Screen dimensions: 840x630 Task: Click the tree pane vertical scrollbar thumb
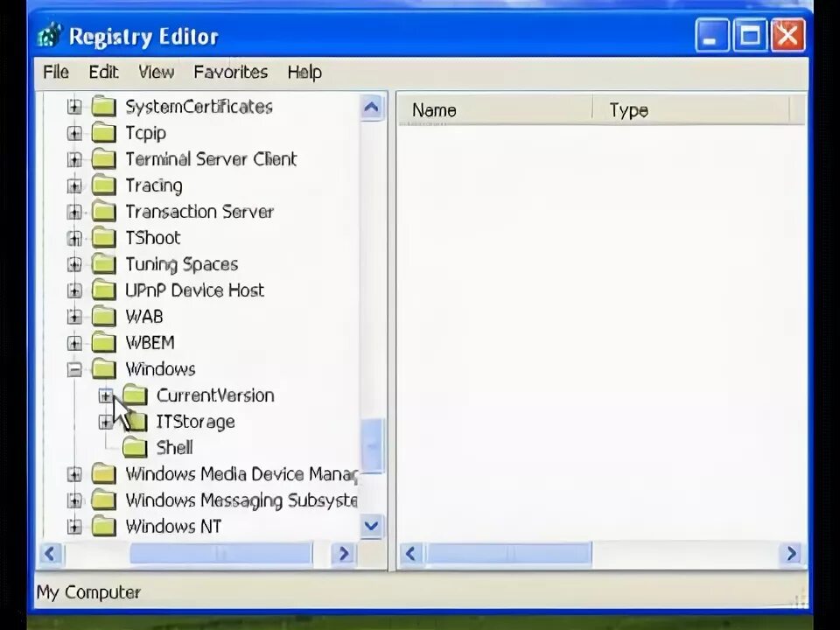(371, 445)
